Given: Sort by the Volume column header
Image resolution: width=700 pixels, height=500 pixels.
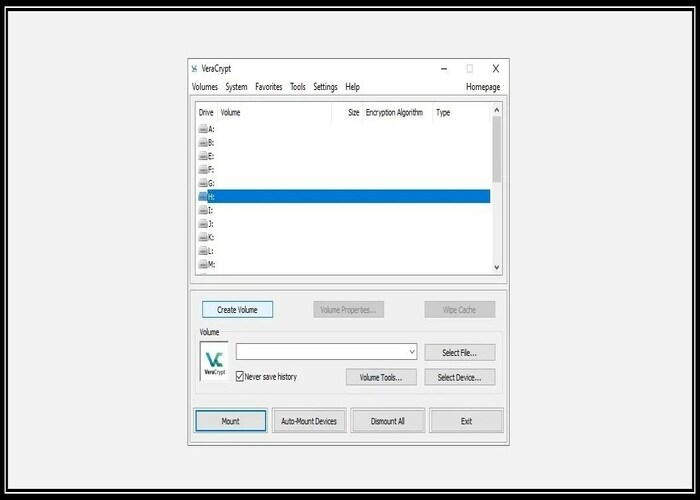Looking at the screenshot, I should click(275, 112).
